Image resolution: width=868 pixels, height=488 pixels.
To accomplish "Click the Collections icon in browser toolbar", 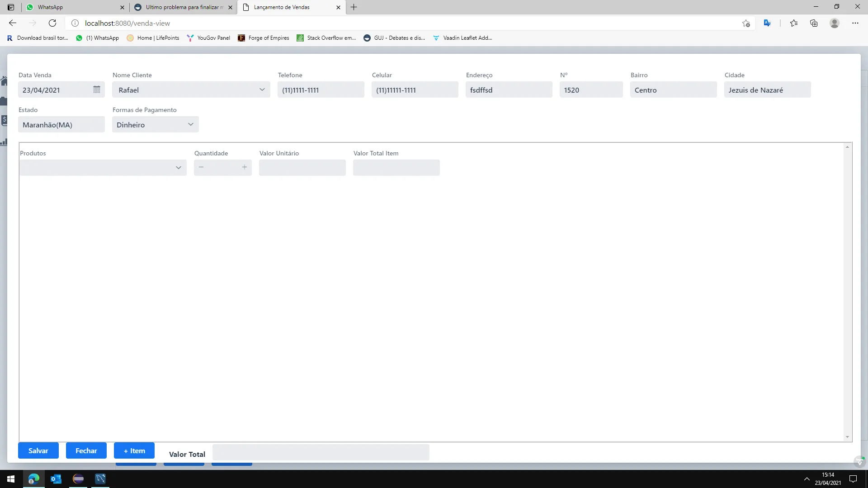I will coord(814,23).
